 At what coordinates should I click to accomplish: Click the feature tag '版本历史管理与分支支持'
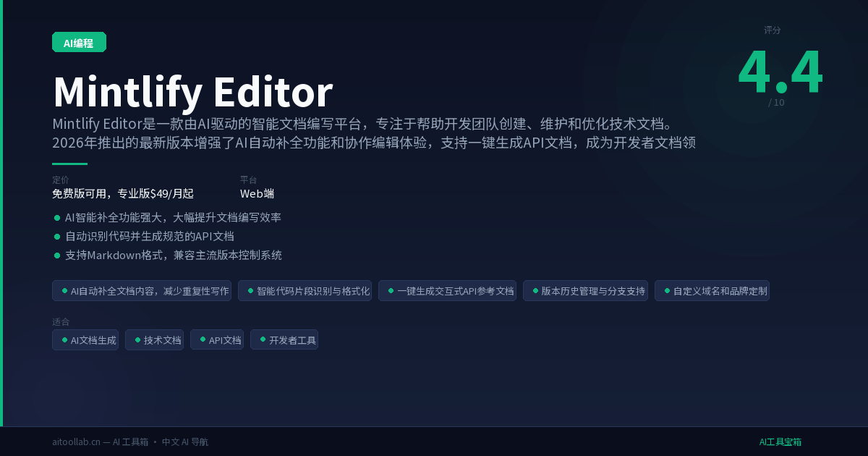click(x=585, y=291)
